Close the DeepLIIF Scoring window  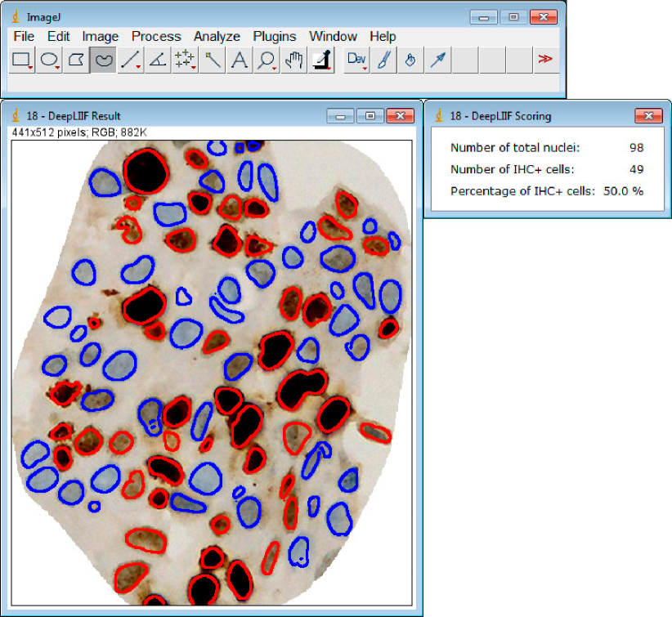click(x=647, y=116)
